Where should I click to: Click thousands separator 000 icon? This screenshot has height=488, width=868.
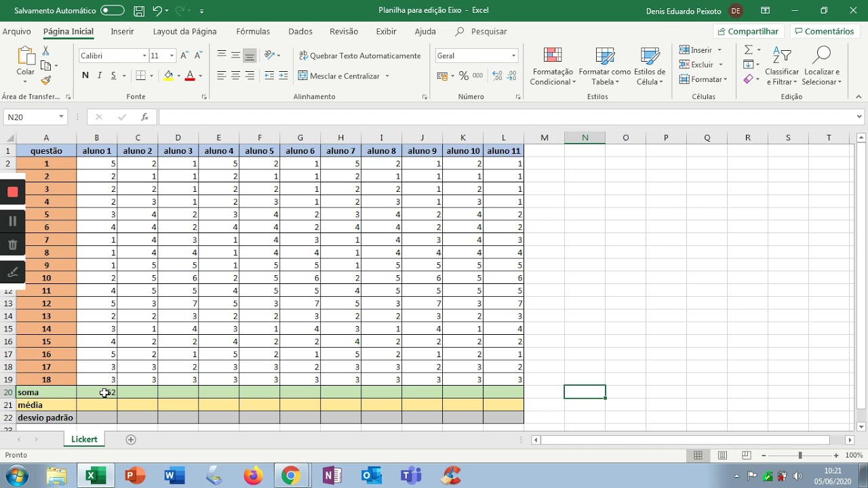(478, 76)
